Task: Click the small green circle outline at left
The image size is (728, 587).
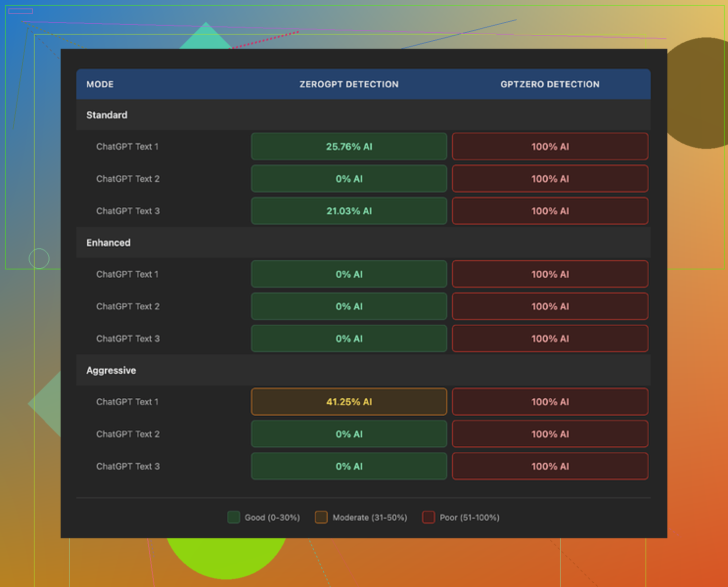Action: [39, 258]
